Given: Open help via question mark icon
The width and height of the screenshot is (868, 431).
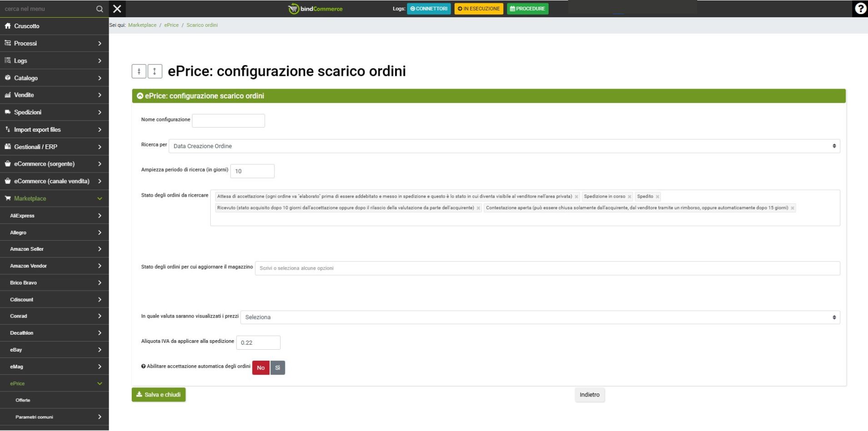Looking at the screenshot, I should (860, 9).
